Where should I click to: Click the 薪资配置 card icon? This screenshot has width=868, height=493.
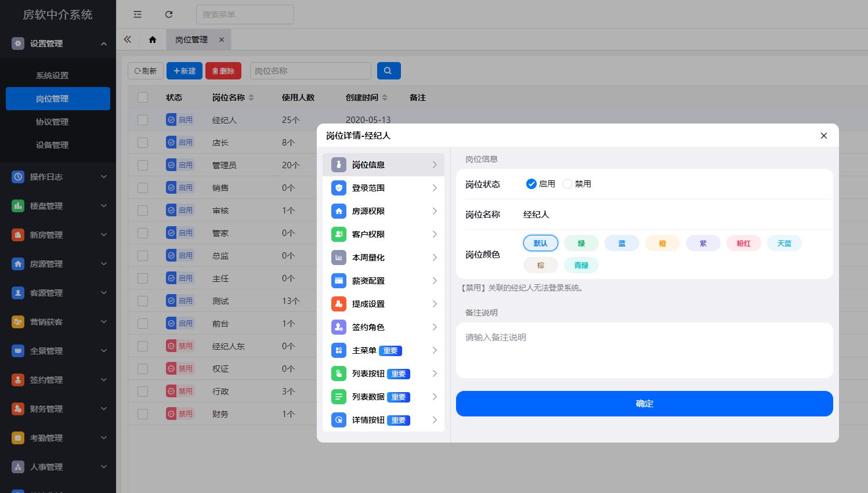pyautogui.click(x=339, y=281)
